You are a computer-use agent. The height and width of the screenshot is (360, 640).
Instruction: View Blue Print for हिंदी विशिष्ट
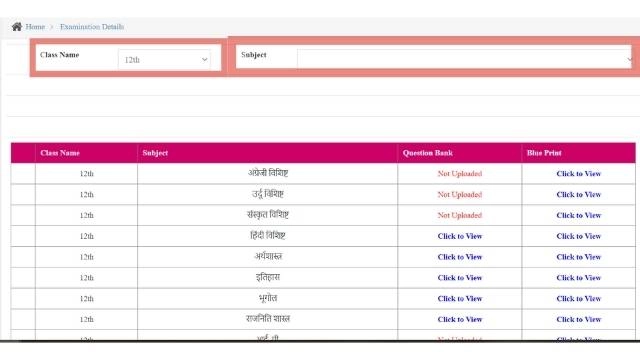579,236
